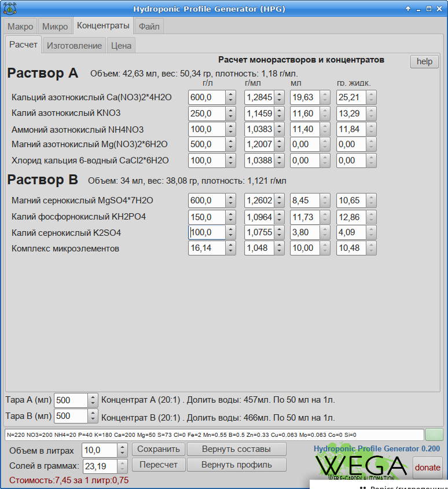Adjust Ca(NO3)2*4H2O г/л spinner arrows
The height and width of the screenshot is (489, 448).
tap(230, 97)
